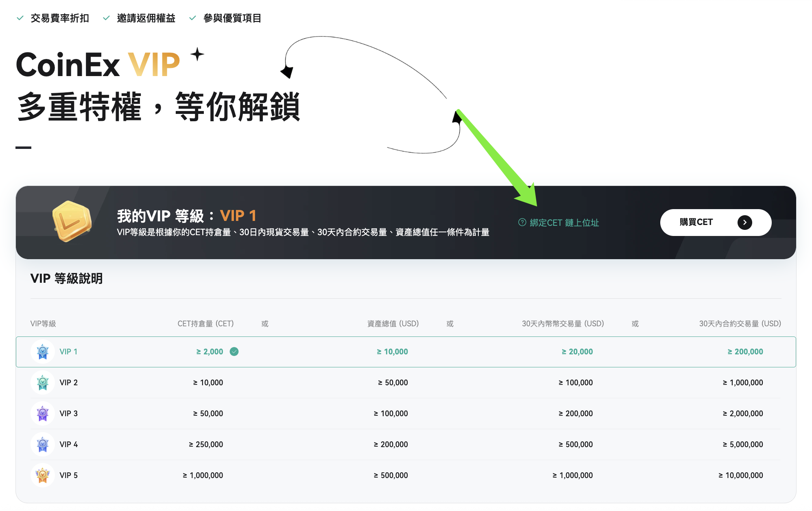The height and width of the screenshot is (511, 812).
Task: Click the gold VIP badge icon
Action: click(x=72, y=221)
